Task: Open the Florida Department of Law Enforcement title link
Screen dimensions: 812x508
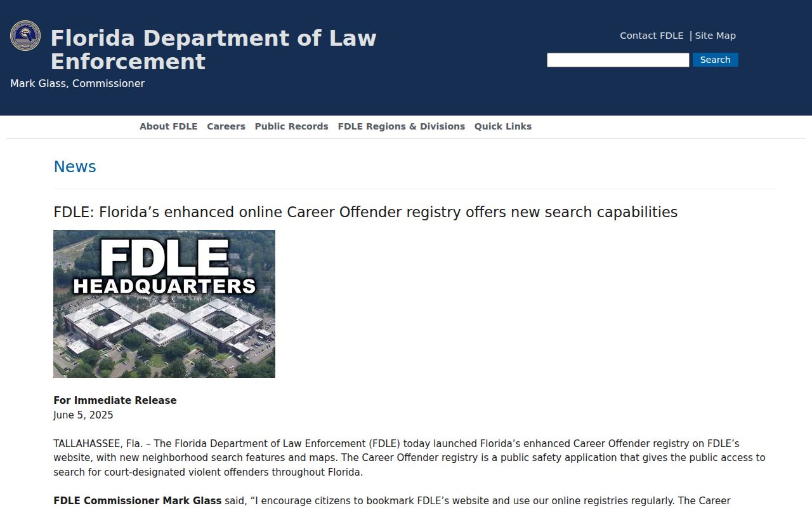Action: point(213,50)
